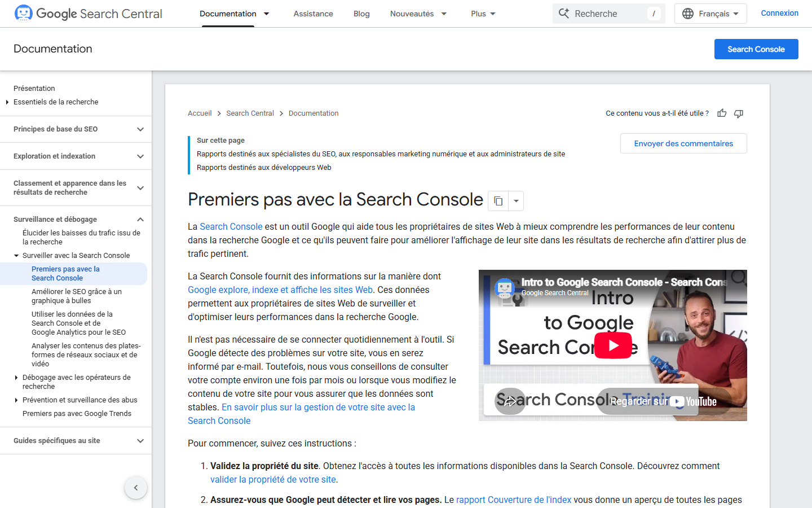Click En savoir plus sur la gestion link

click(318, 407)
